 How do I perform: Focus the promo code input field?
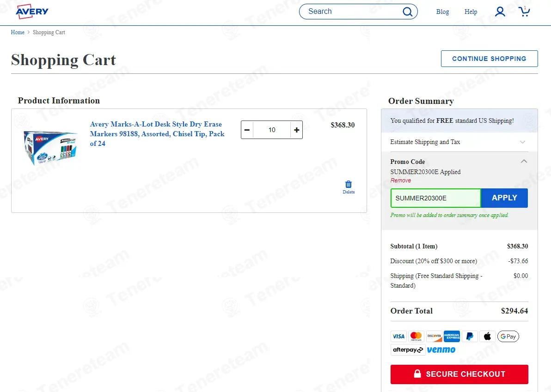[435, 198]
